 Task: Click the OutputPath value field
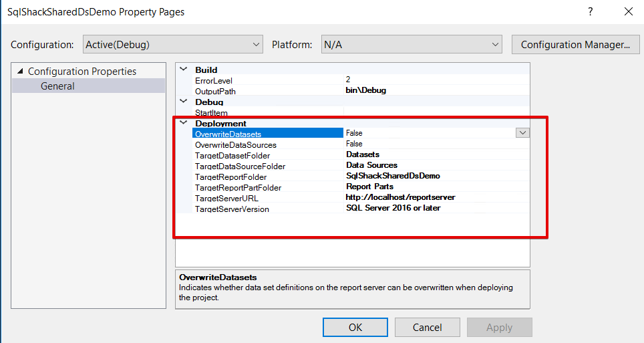[x=436, y=90]
